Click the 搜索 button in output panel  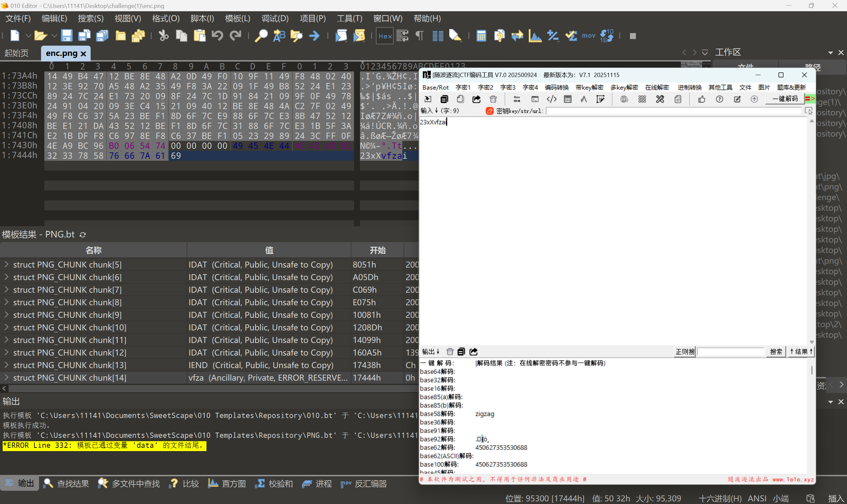(776, 352)
